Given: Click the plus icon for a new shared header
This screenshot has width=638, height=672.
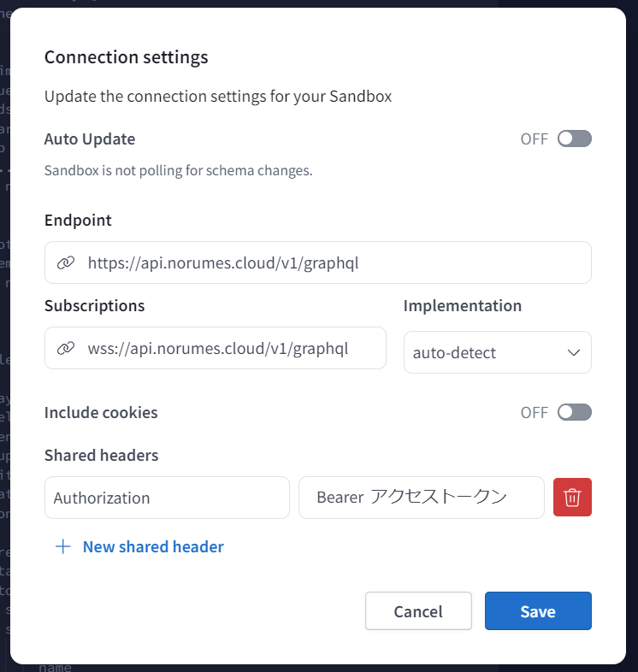Looking at the screenshot, I should [x=62, y=546].
